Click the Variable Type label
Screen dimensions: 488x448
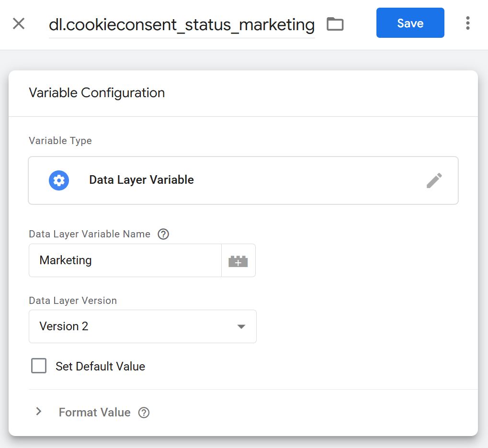60,141
